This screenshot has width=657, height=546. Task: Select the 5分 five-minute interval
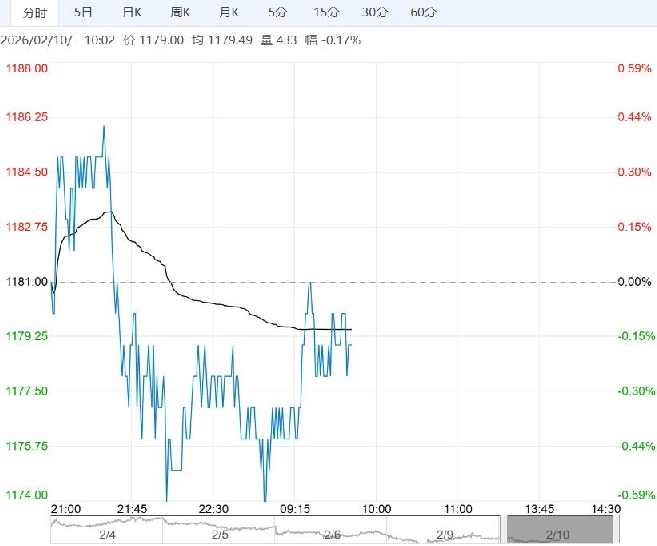click(276, 12)
